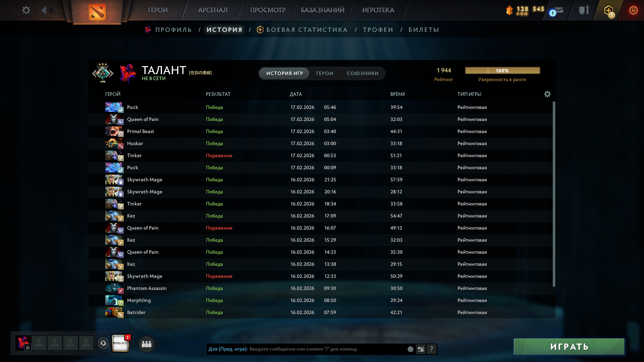Click the rank medal badge
Viewport: 644px width, 362px height.
point(103,73)
